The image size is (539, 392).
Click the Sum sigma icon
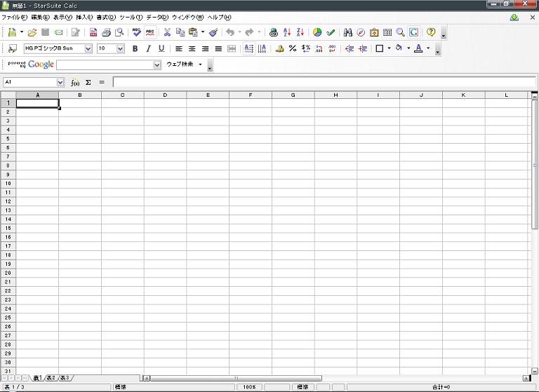point(88,83)
